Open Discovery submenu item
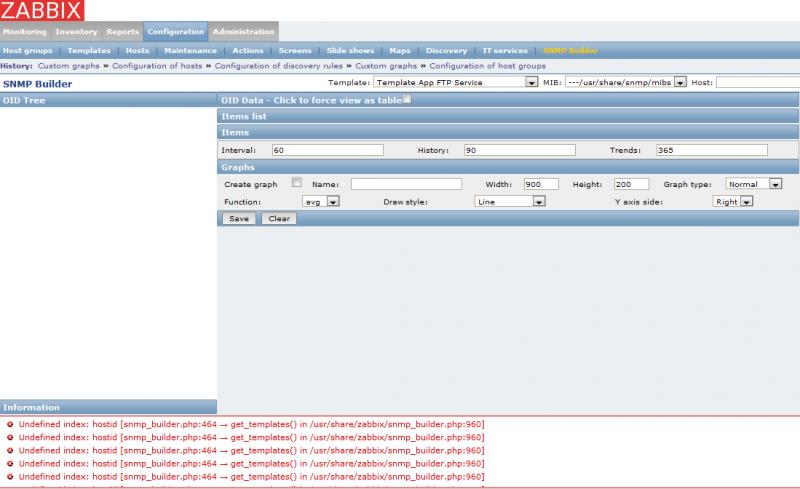Image resolution: width=800 pixels, height=489 pixels. (x=446, y=51)
